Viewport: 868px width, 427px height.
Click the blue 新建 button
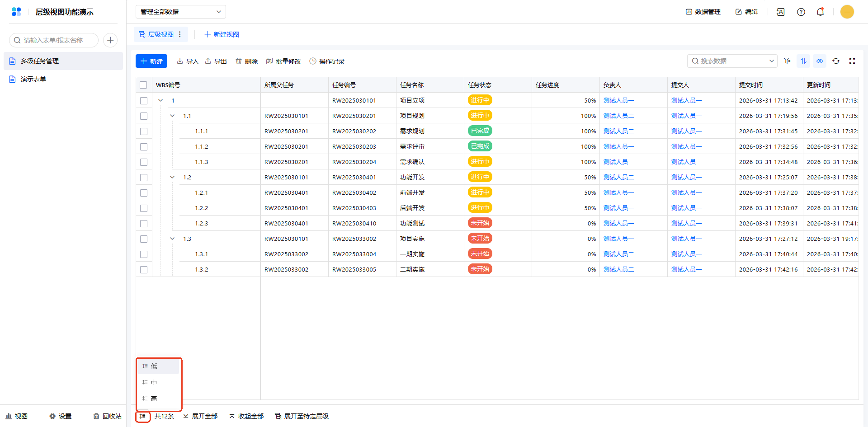tap(151, 61)
